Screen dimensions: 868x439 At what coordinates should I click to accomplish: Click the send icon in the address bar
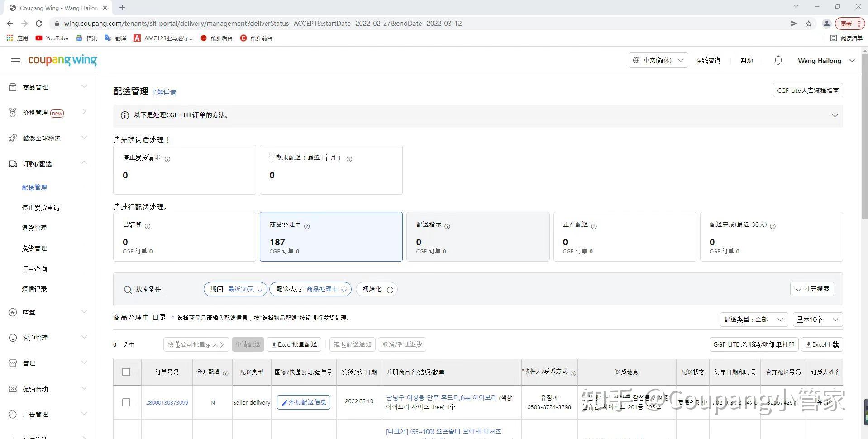[x=794, y=24]
